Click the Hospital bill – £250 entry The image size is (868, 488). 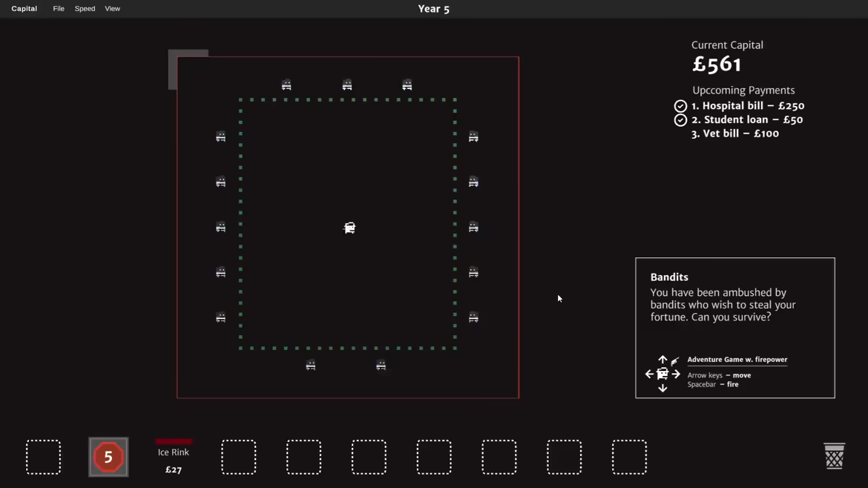click(x=748, y=105)
